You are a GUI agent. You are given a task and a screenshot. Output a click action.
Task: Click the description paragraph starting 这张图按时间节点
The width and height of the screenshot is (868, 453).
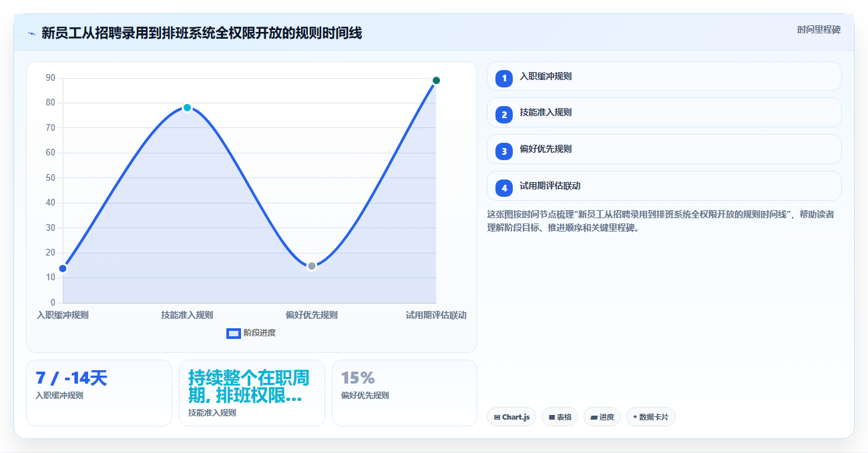point(661,221)
